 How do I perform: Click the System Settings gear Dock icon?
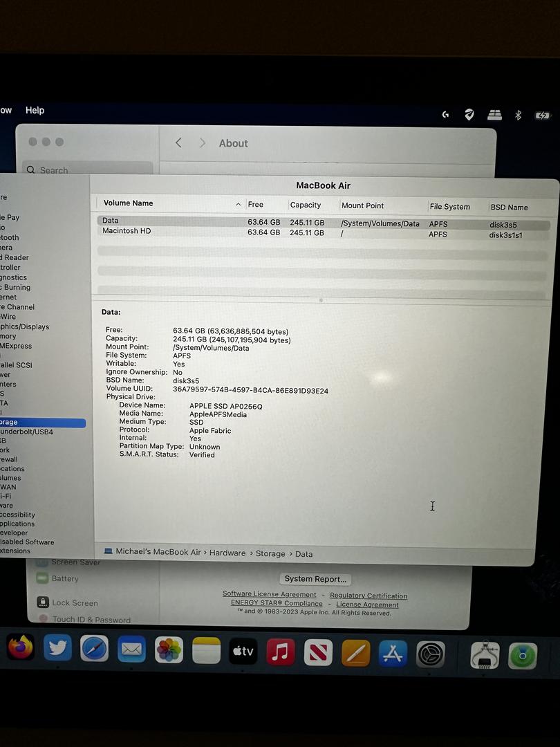431,654
